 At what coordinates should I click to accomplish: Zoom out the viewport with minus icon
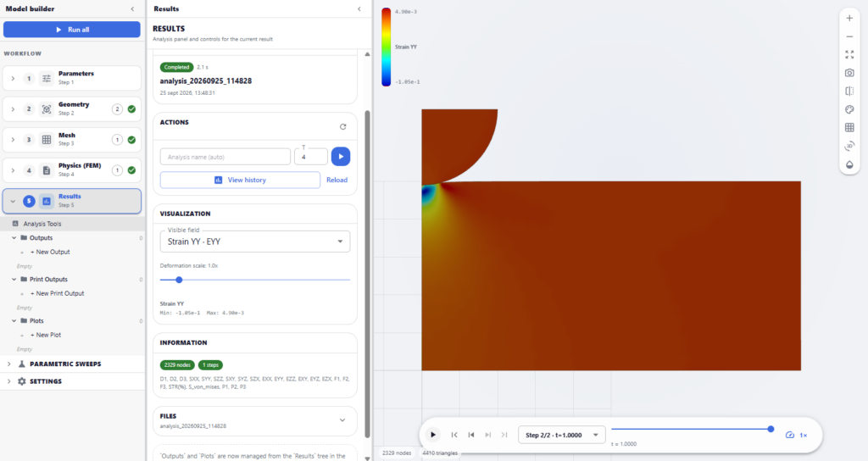[x=849, y=36]
